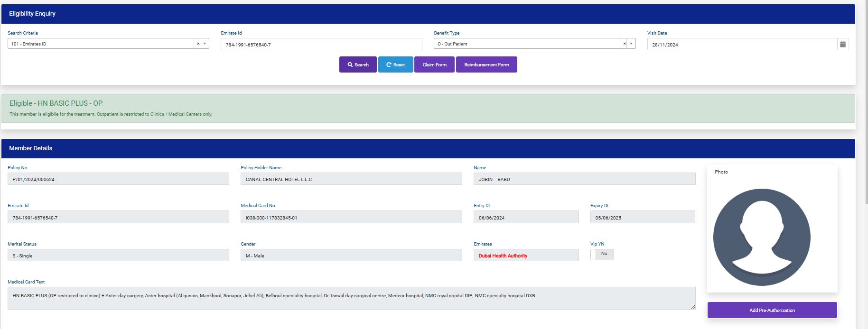
Task: Click into the Visit Date field
Action: [x=741, y=45]
